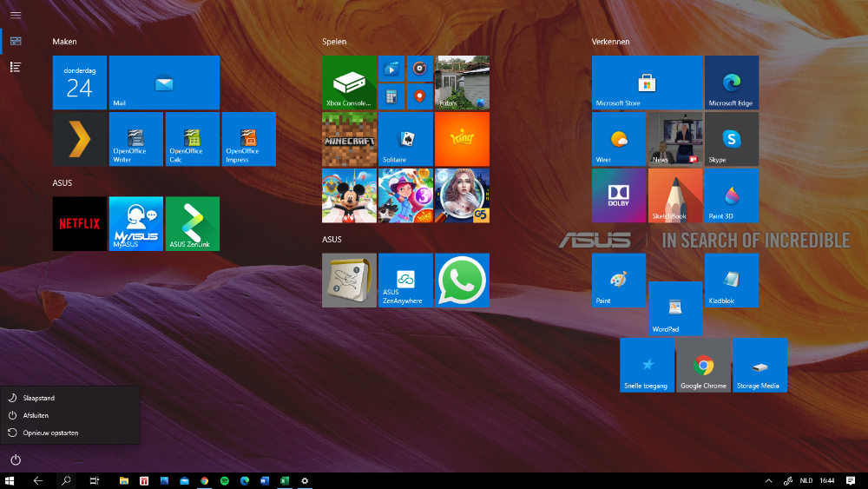Screen dimensions: 868x489
Task: Launch Netflix from the ASUS group
Action: click(x=79, y=223)
